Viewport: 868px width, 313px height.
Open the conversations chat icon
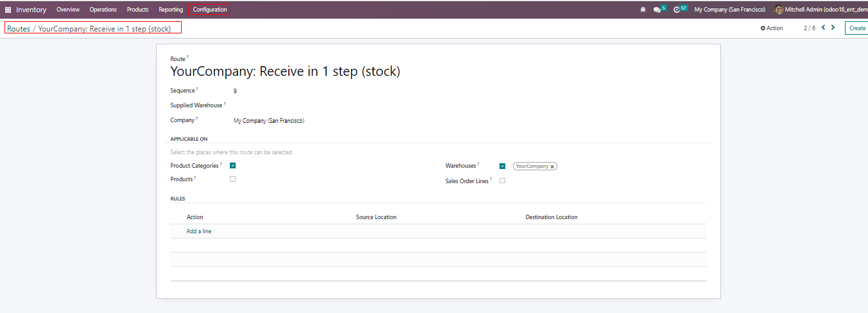click(657, 10)
